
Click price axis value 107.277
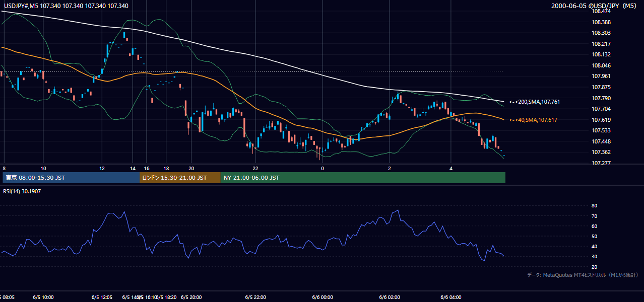[x=601, y=163]
